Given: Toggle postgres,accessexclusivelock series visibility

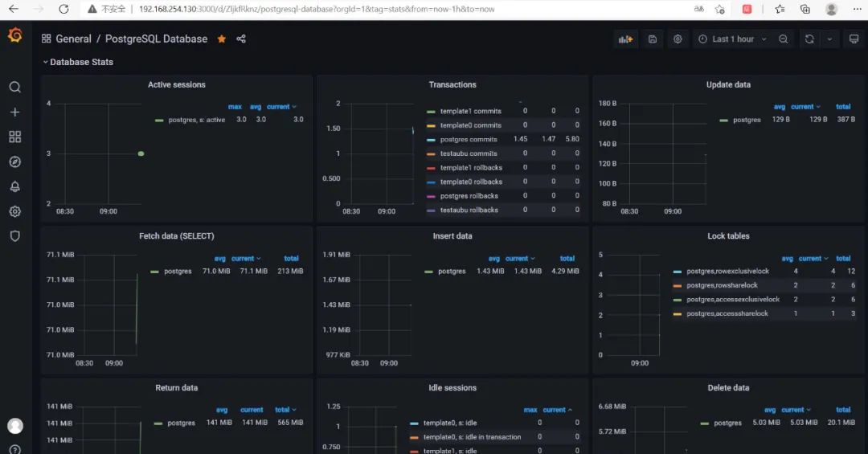Looking at the screenshot, I should [x=733, y=300].
